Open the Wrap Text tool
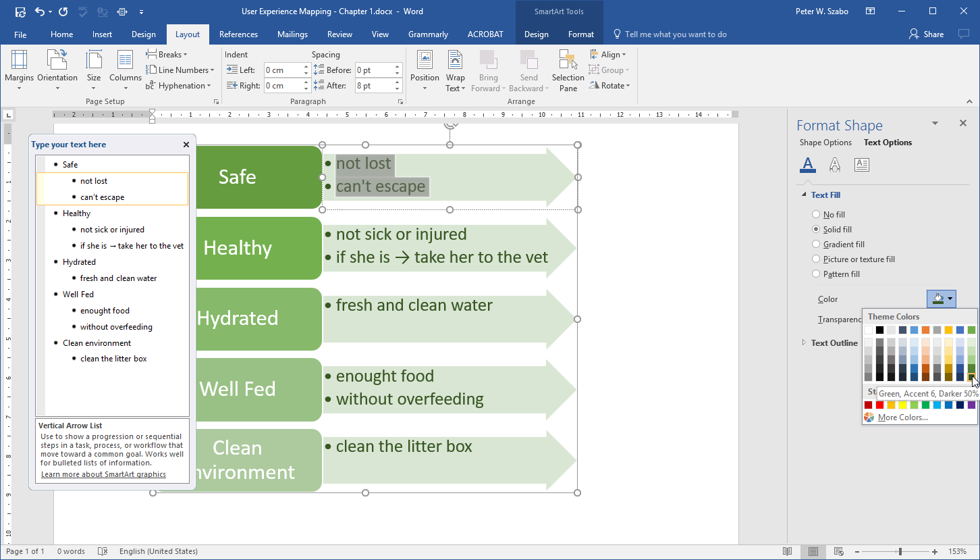This screenshot has width=980, height=560. (455, 70)
